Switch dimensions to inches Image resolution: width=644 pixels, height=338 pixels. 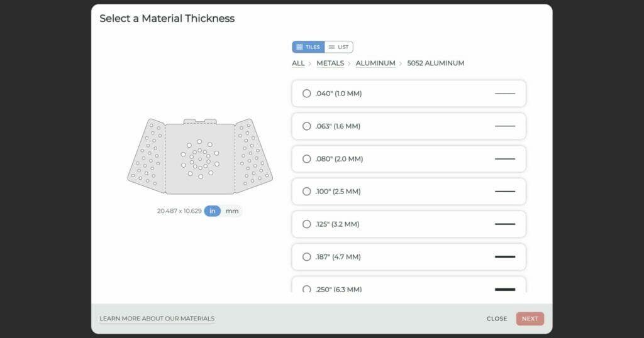213,211
